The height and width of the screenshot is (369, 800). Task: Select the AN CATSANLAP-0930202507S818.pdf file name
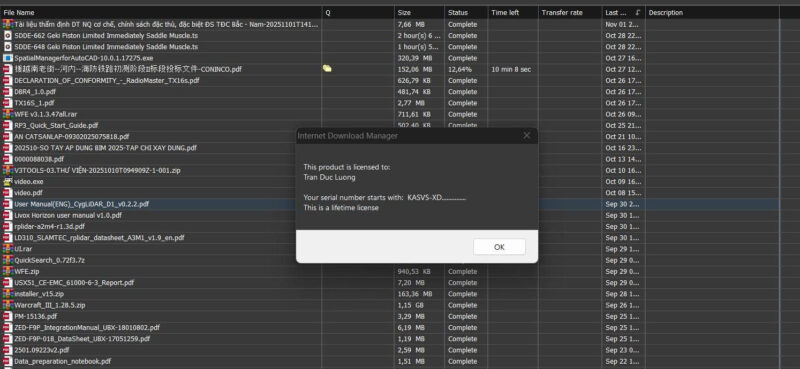tap(71, 137)
